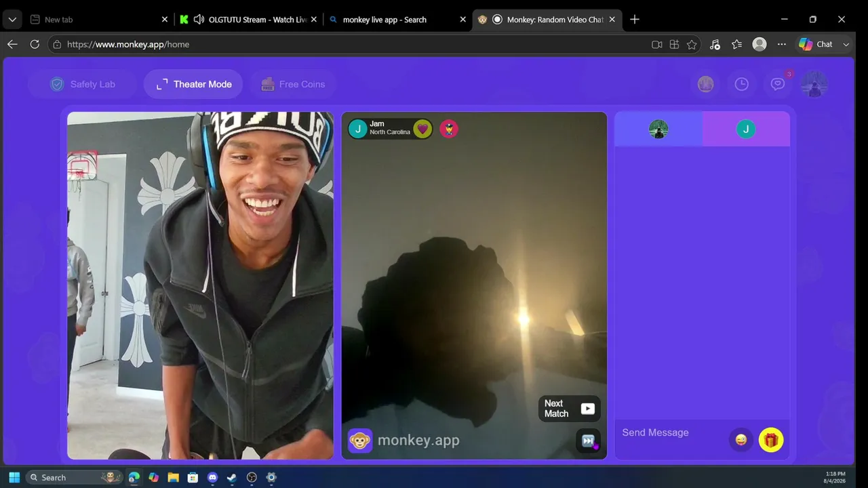Close the Monkey: Random Video Chat tab
The height and width of the screenshot is (488, 868).
coord(612,20)
